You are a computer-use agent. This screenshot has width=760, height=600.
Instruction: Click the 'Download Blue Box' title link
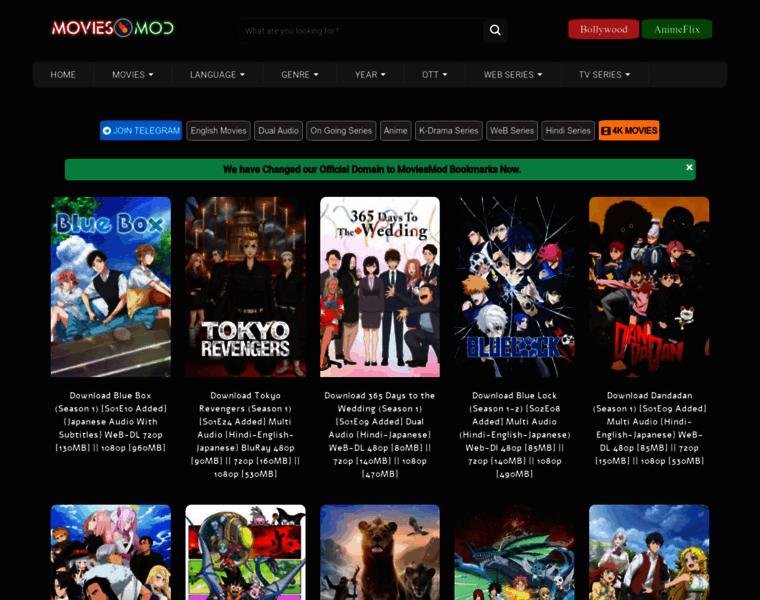[x=111, y=422]
